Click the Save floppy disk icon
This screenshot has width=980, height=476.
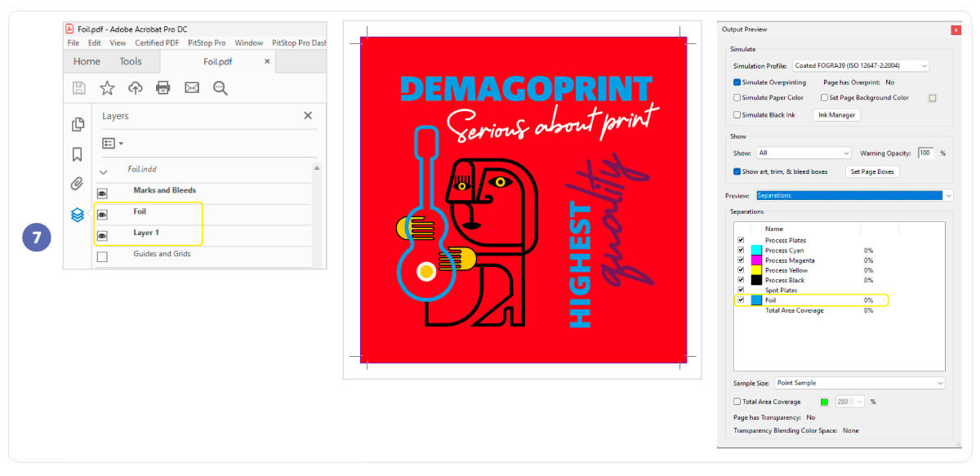[x=79, y=87]
